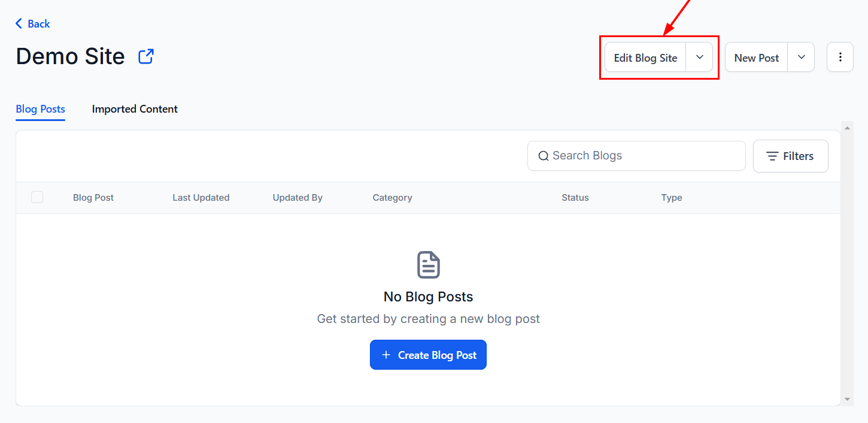Expand the New Post dropdown arrow
Viewport: 868px width, 423px height.
point(801,57)
